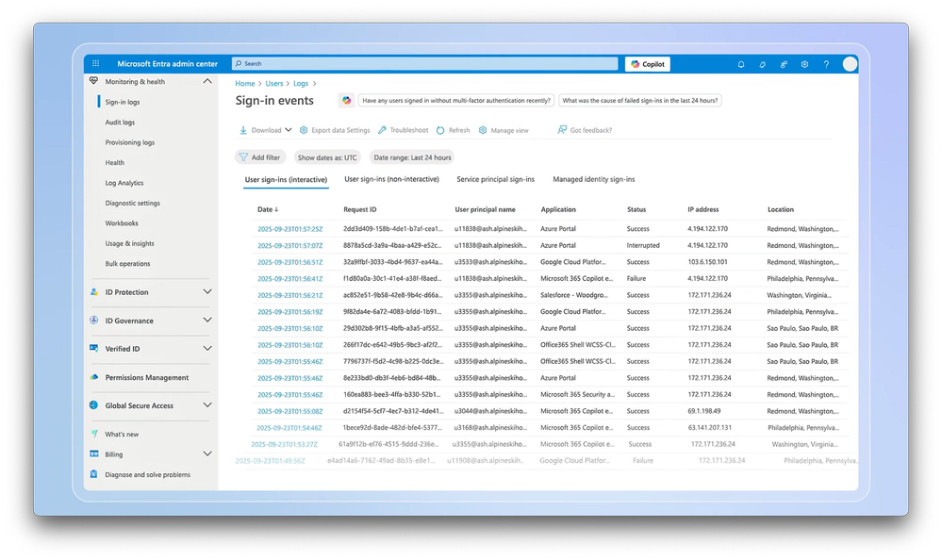942x560 pixels.
Task: Open notifications bell icon
Action: coord(741,64)
